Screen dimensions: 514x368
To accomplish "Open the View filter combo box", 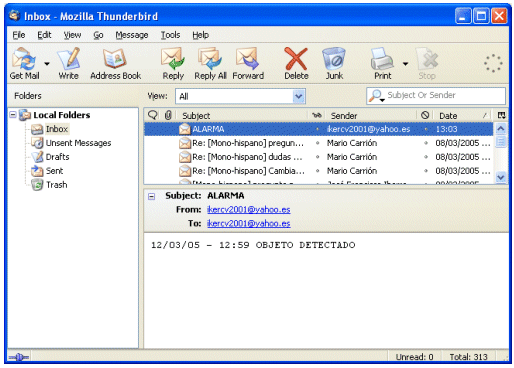I will click(240, 96).
